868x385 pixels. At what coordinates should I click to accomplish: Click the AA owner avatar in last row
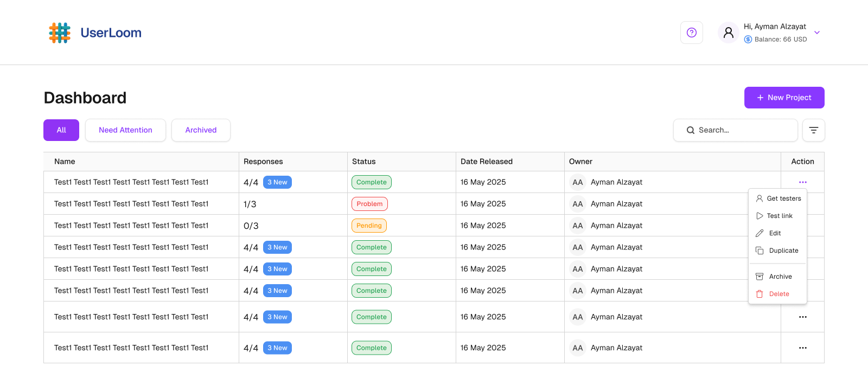click(578, 348)
